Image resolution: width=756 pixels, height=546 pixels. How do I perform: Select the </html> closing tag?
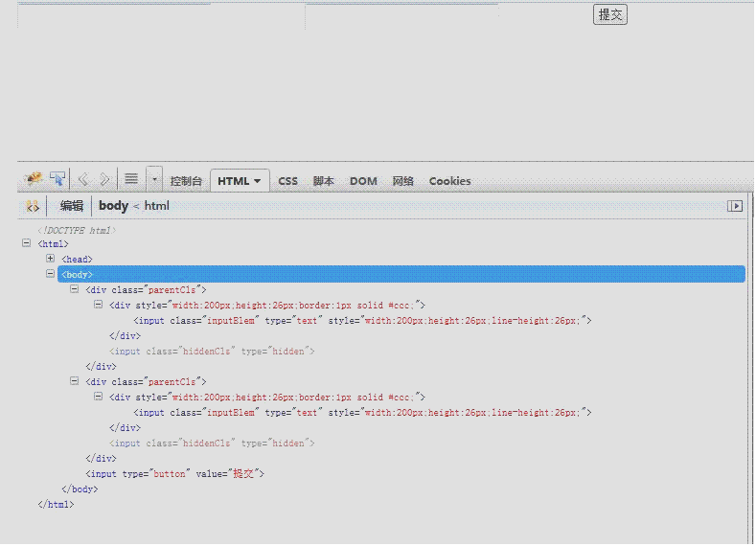point(56,505)
